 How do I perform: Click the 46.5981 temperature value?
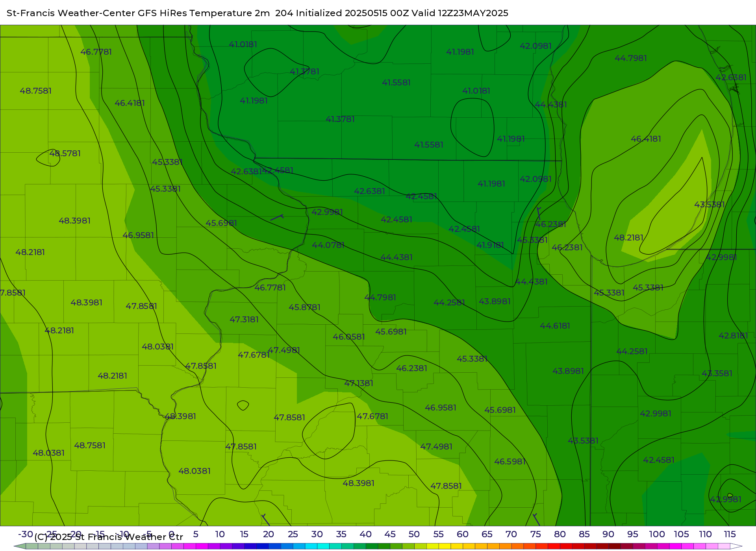click(x=510, y=462)
